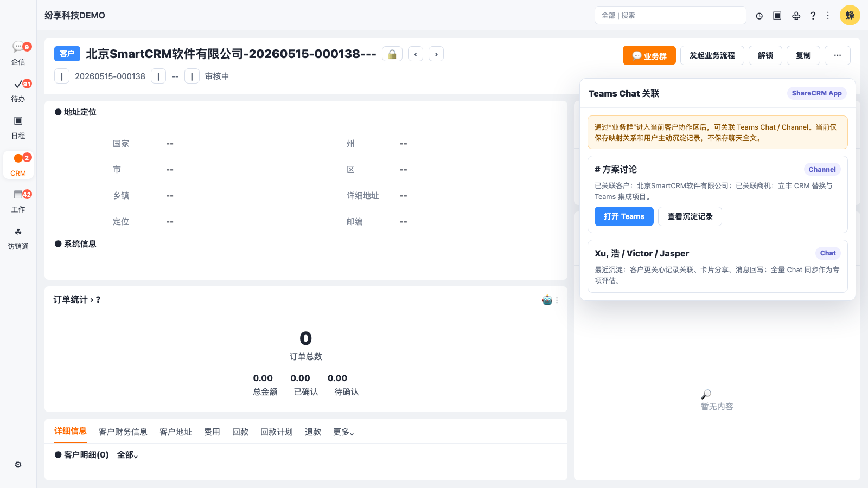868x488 pixels.
Task: Switch to 退款 tab
Action: (313, 432)
